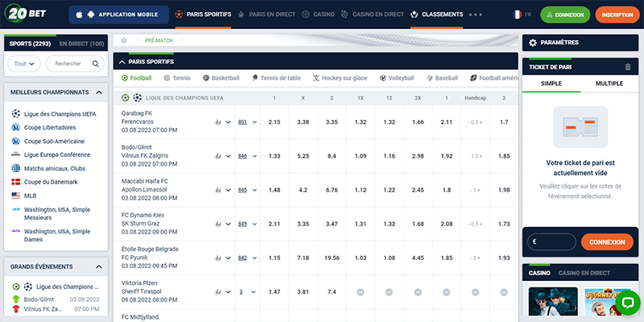Expand the Qarabag FK match chevron
Image resolution: width=644 pixels, height=322 pixels.
click(x=229, y=122)
